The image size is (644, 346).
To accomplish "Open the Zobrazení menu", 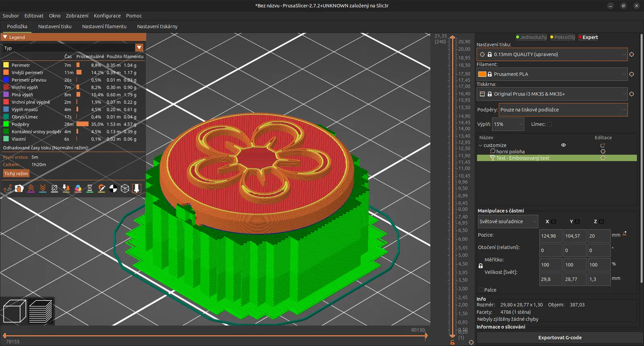I will pyautogui.click(x=77, y=16).
